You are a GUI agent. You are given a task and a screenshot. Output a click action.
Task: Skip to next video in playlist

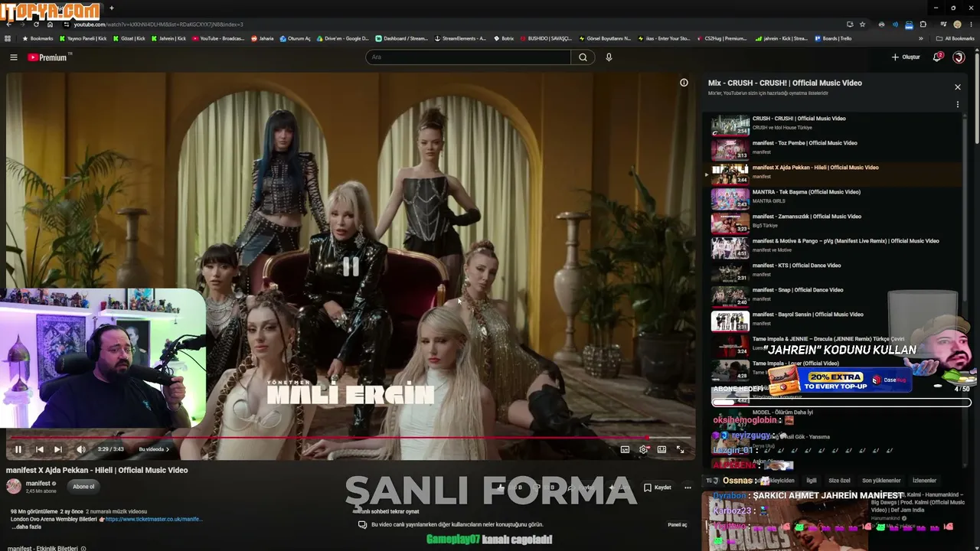click(x=57, y=449)
